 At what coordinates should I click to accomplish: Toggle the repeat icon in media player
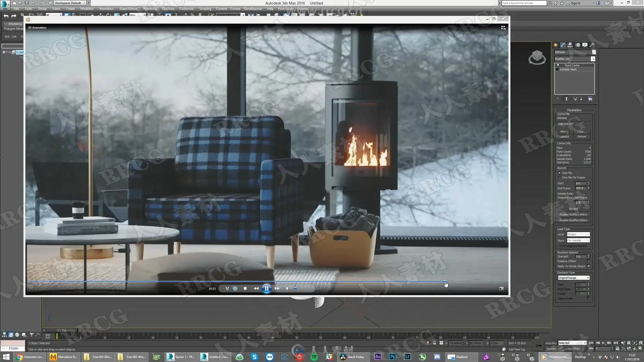point(235,289)
